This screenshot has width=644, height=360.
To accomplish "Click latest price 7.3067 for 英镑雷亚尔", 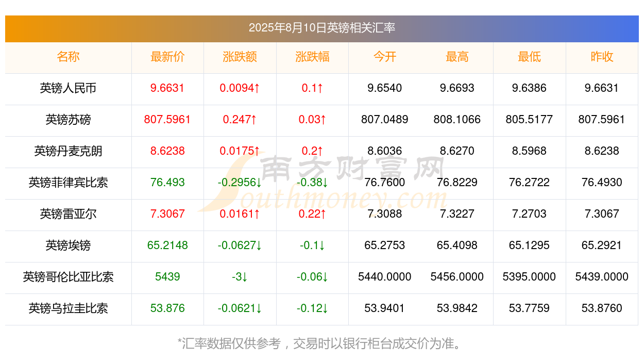I will (x=167, y=214).
